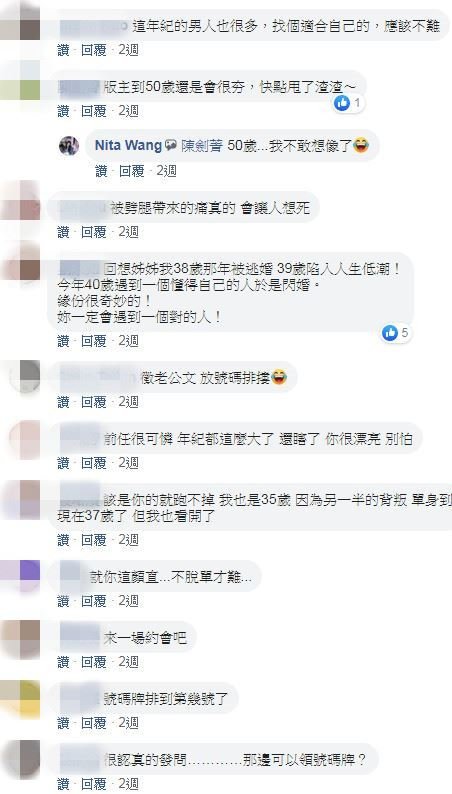Open Nita Wang's profile avatar
452x794 pixels.
coord(69,146)
